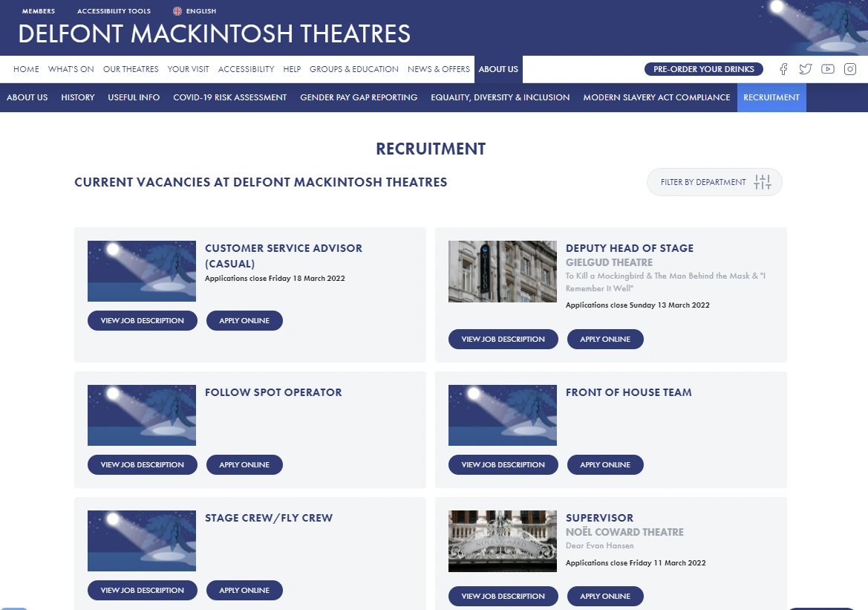View job description for Stage Crew/Fly Crew
Image resolution: width=868 pixels, height=610 pixels.
coord(143,591)
